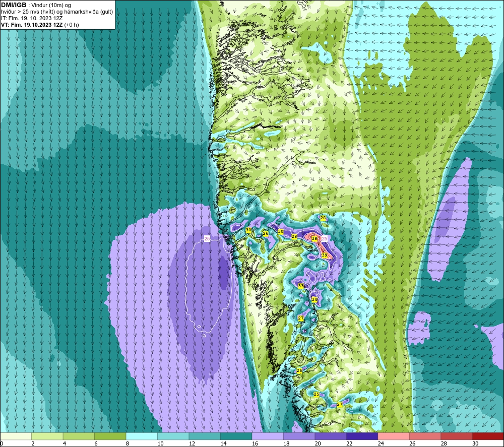Click the westernmost yellow gust marker '30' near the coast
The image size is (504, 447).
(248, 230)
